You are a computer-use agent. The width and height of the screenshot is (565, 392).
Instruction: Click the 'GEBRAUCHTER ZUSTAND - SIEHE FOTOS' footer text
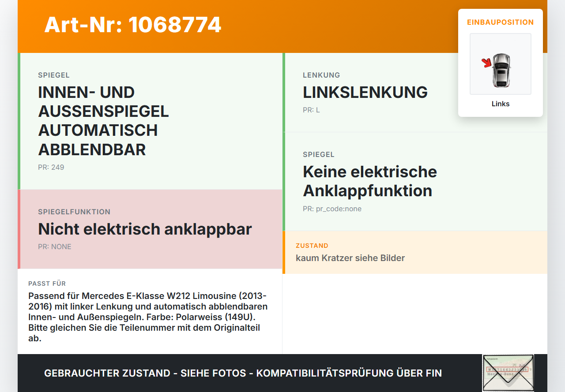(x=243, y=373)
